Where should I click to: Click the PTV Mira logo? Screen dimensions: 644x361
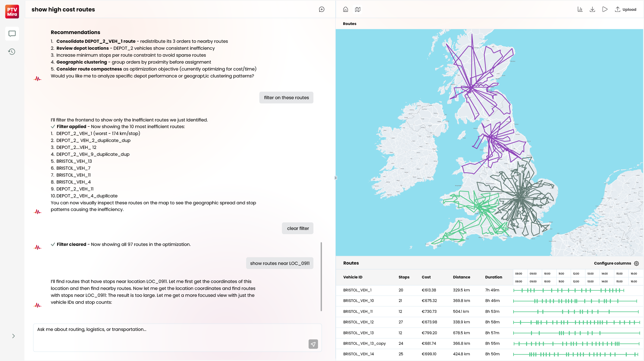point(12,11)
